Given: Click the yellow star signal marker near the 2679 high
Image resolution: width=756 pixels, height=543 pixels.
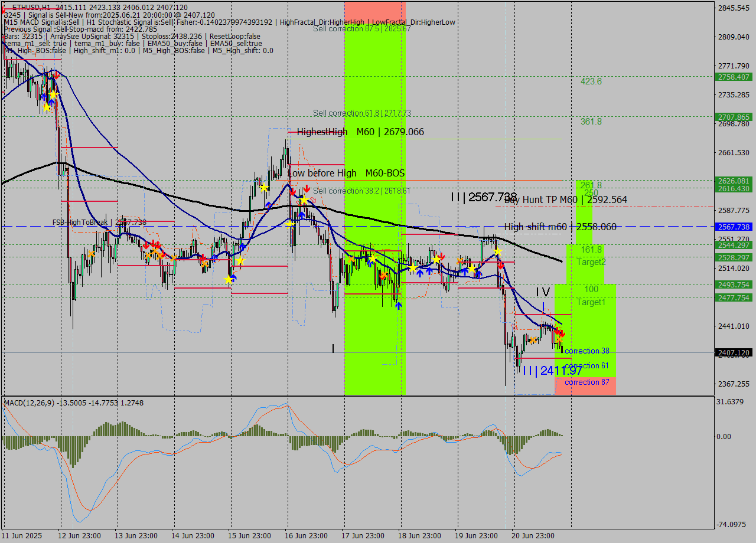Looking at the screenshot, I should (x=263, y=188).
